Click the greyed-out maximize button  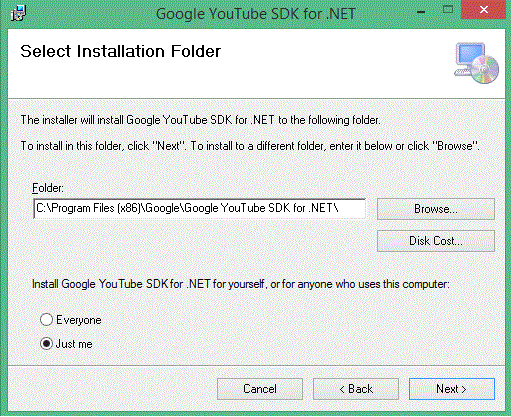(448, 10)
